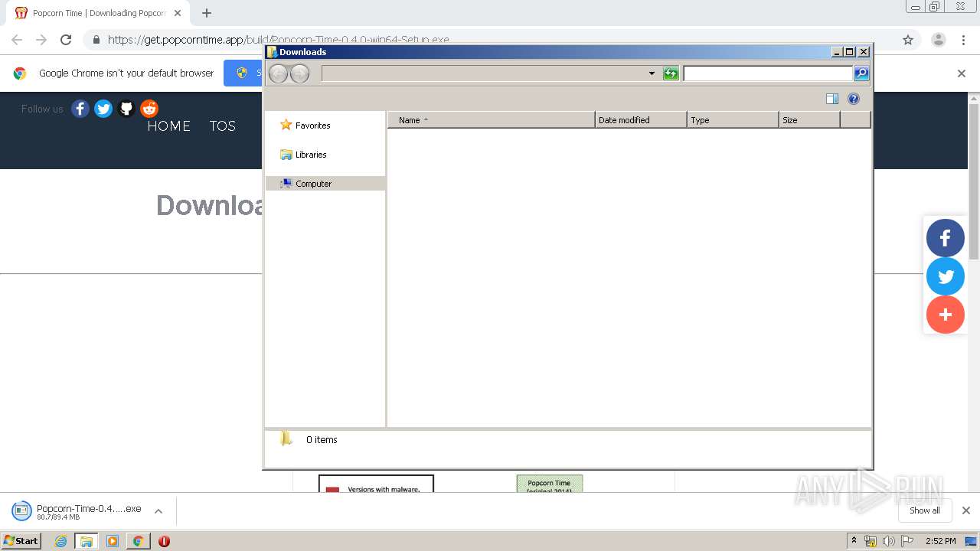
Task: Share via the large Facebook side button
Action: 946,238
